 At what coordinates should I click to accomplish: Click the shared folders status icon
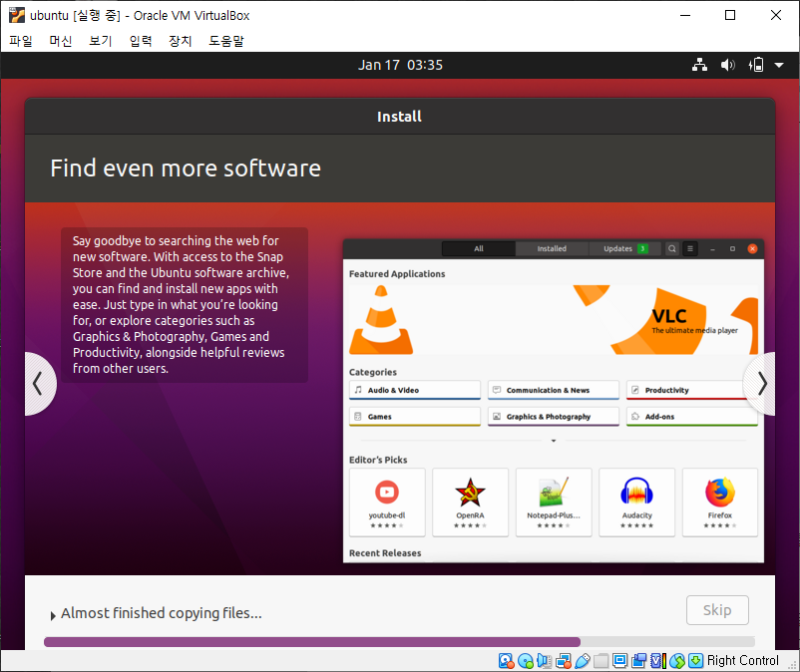(x=601, y=661)
